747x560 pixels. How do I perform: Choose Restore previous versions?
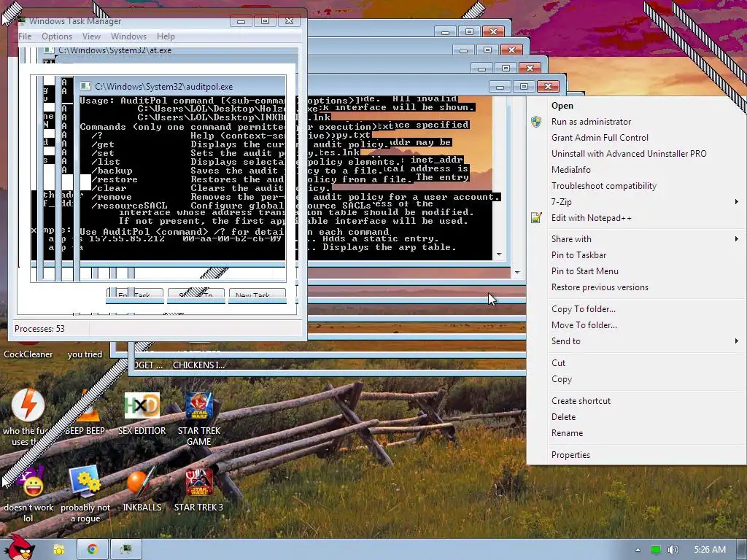click(x=636, y=287)
